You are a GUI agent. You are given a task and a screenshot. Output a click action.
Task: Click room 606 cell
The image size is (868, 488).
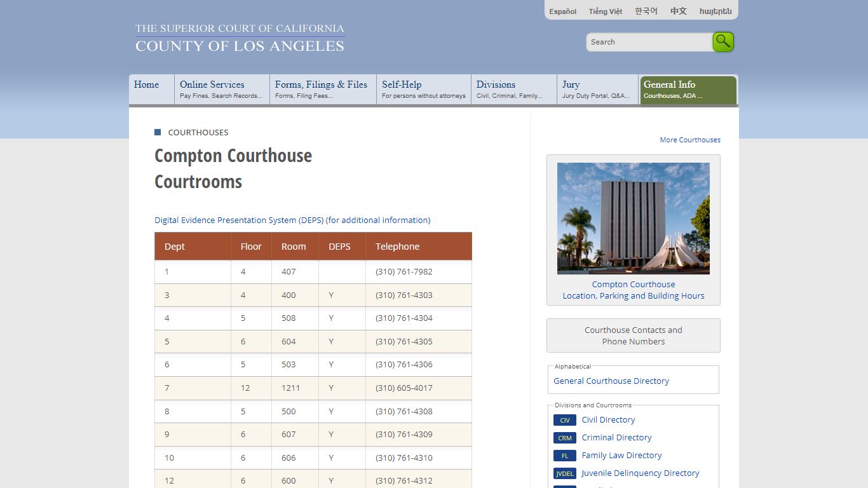[295, 458]
